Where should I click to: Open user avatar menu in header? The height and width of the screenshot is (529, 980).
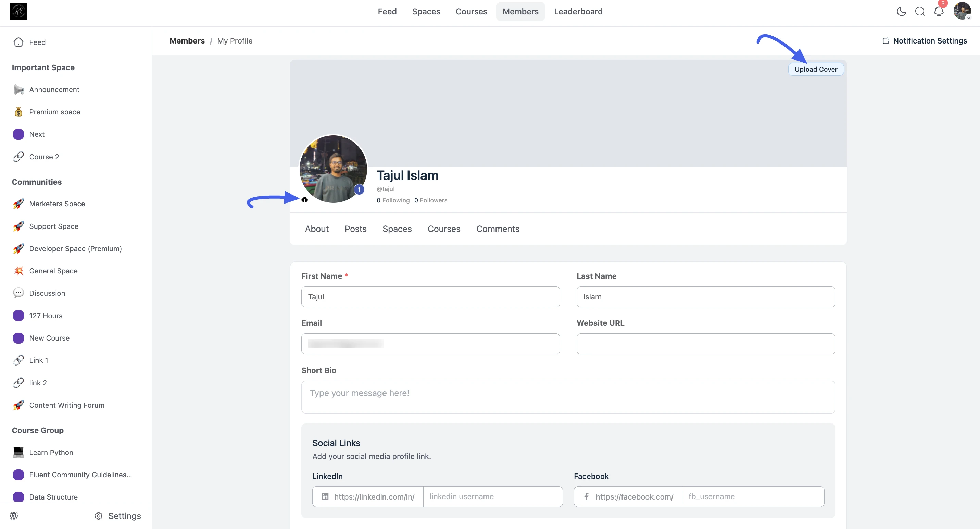point(962,11)
